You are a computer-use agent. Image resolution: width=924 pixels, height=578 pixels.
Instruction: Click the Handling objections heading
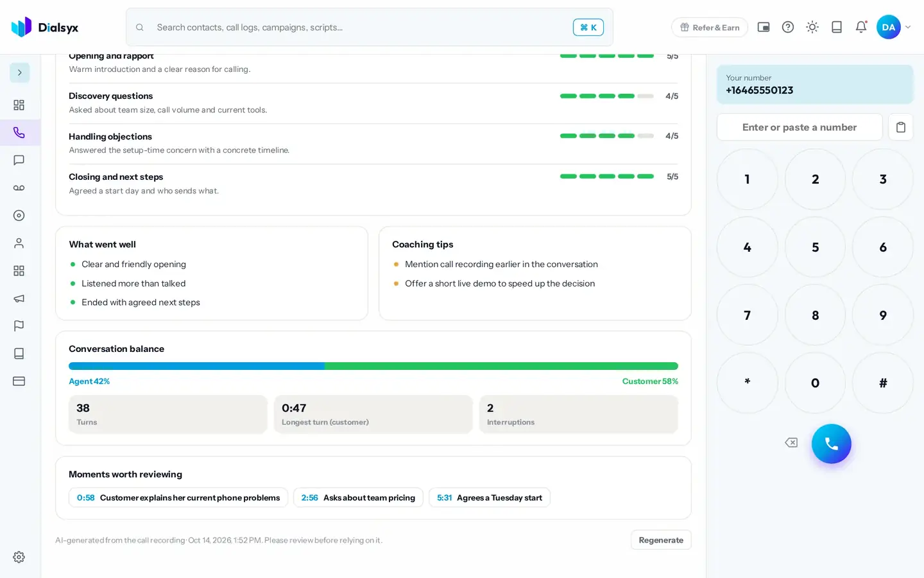point(110,137)
